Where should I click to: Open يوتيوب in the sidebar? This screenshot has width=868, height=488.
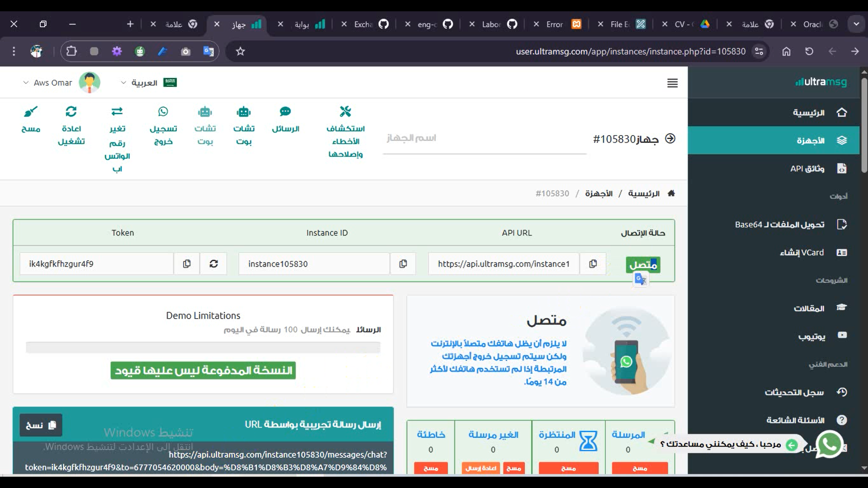click(x=774, y=336)
